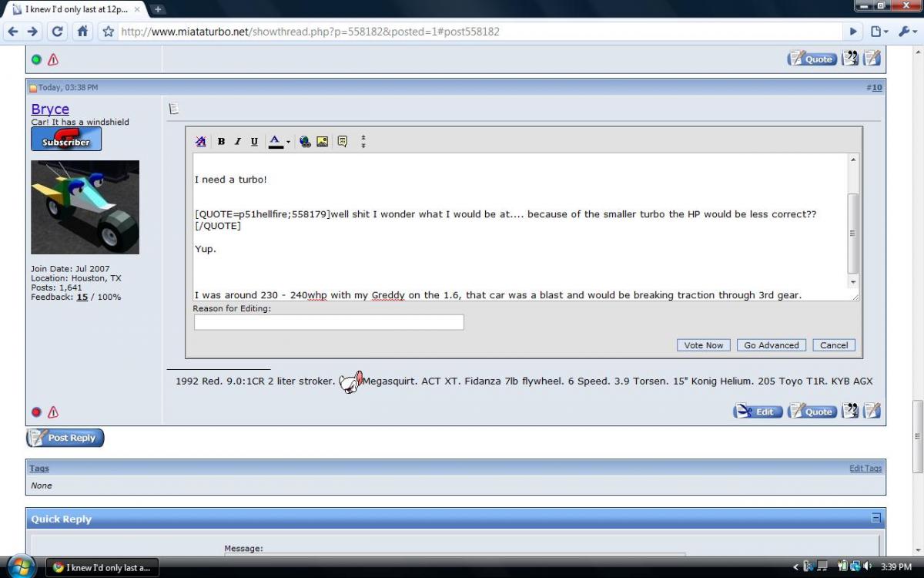This screenshot has height=578, width=924.
Task: Click the Go arrow beside the address bar
Action: tap(853, 32)
